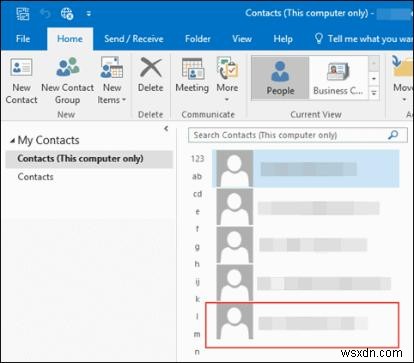Open the More communicate options
The width and height of the screenshot is (414, 363).
pos(227,80)
